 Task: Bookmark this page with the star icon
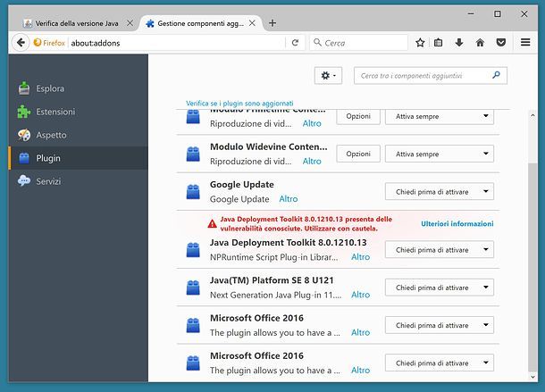tap(420, 43)
